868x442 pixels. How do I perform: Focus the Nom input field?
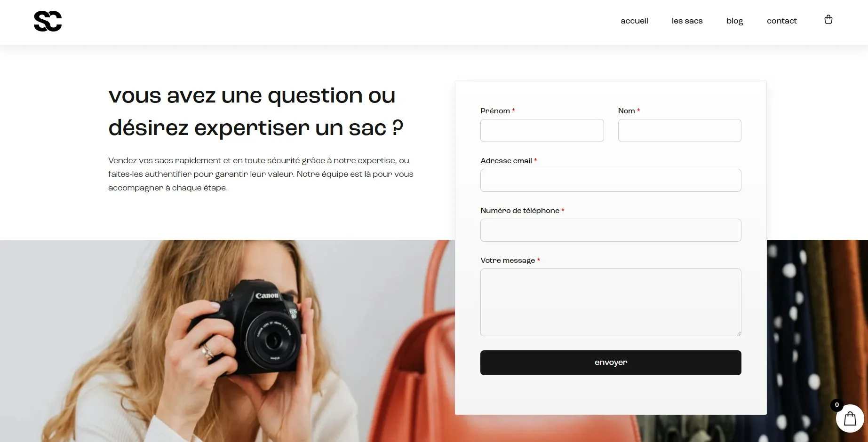[679, 130]
